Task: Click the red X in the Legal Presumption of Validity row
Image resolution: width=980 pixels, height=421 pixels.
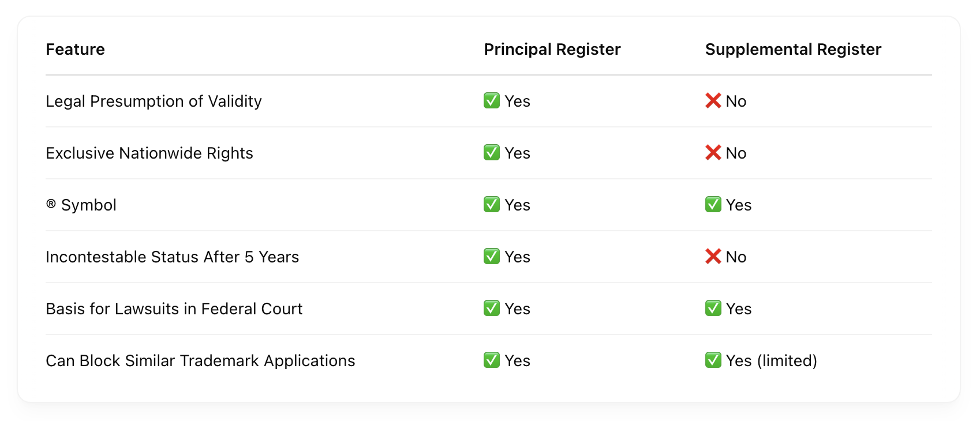Action: pyautogui.click(x=713, y=100)
